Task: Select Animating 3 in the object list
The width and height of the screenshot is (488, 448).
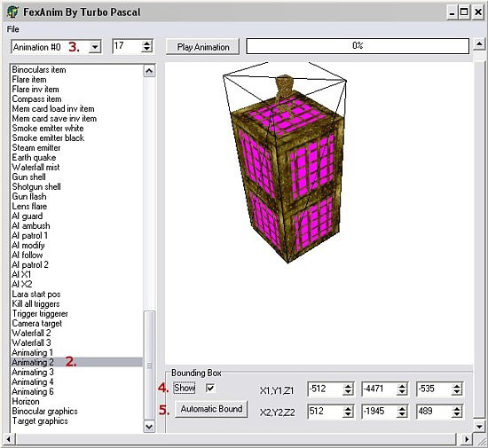Action: [x=33, y=372]
